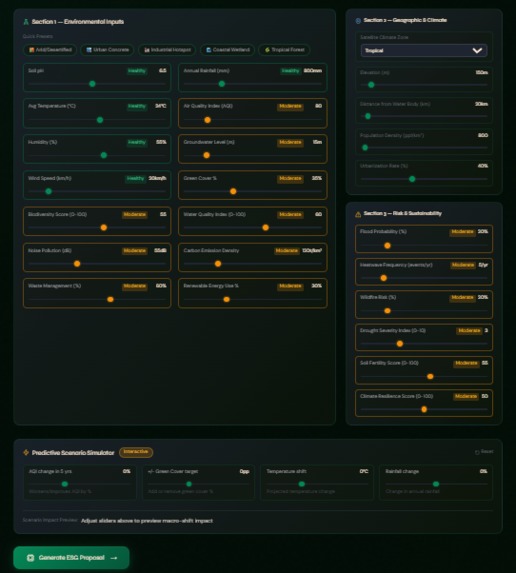This screenshot has width=516, height=573.
Task: Click the Generate ESG Proposal button
Action: 71,558
